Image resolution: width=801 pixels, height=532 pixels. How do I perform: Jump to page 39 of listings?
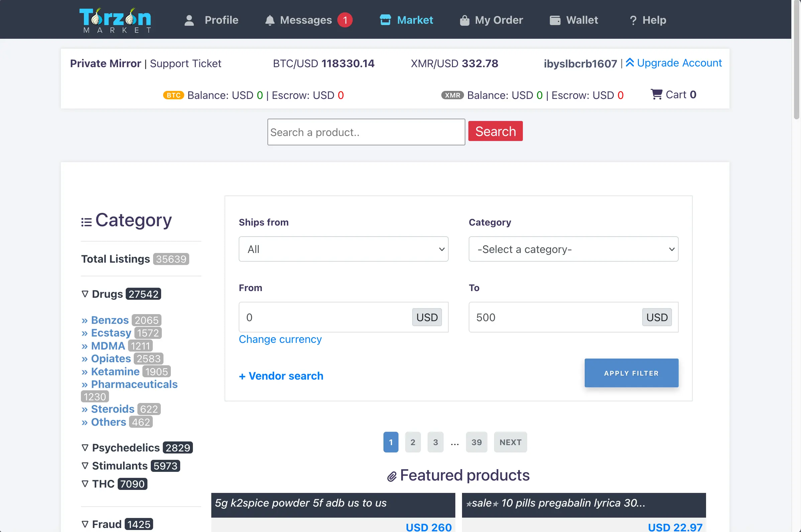[x=476, y=442]
